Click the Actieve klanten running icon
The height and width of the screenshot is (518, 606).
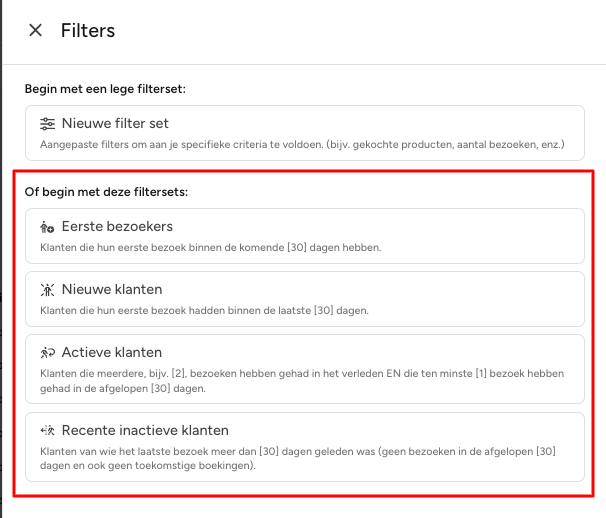[x=48, y=353]
